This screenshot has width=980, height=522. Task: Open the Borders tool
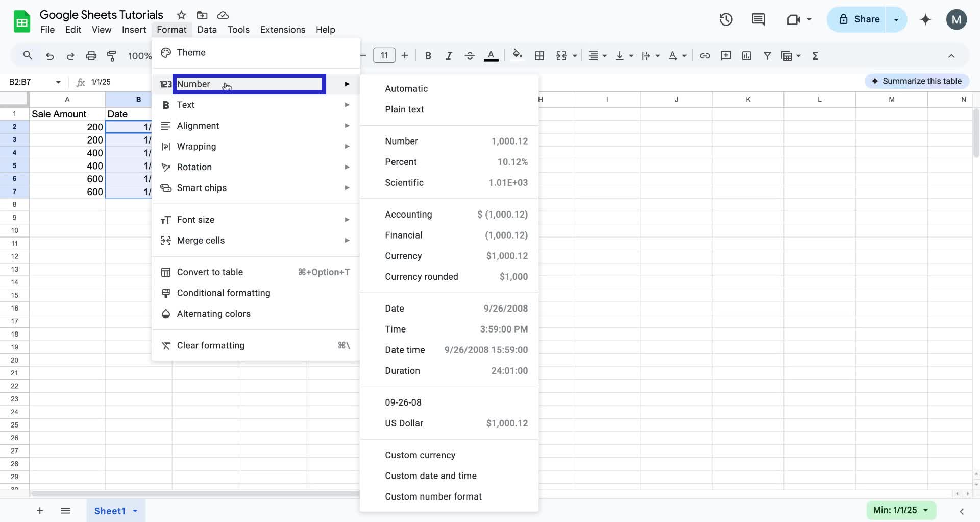coord(539,55)
